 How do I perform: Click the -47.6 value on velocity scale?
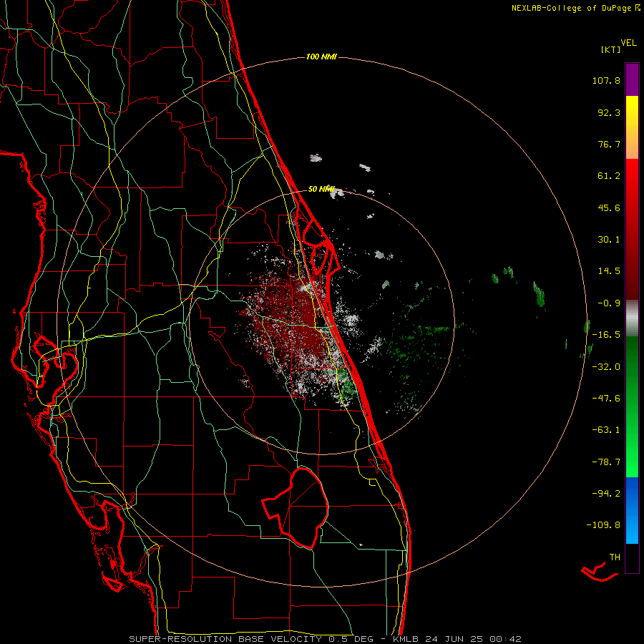[606, 399]
